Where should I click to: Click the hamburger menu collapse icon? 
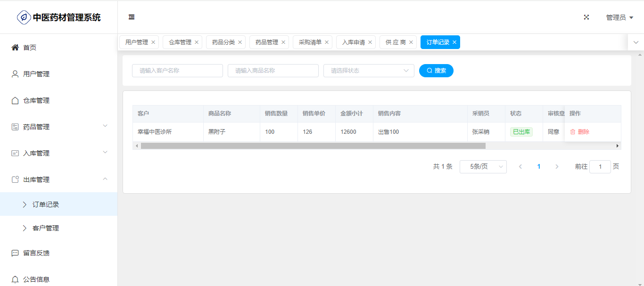tap(132, 17)
